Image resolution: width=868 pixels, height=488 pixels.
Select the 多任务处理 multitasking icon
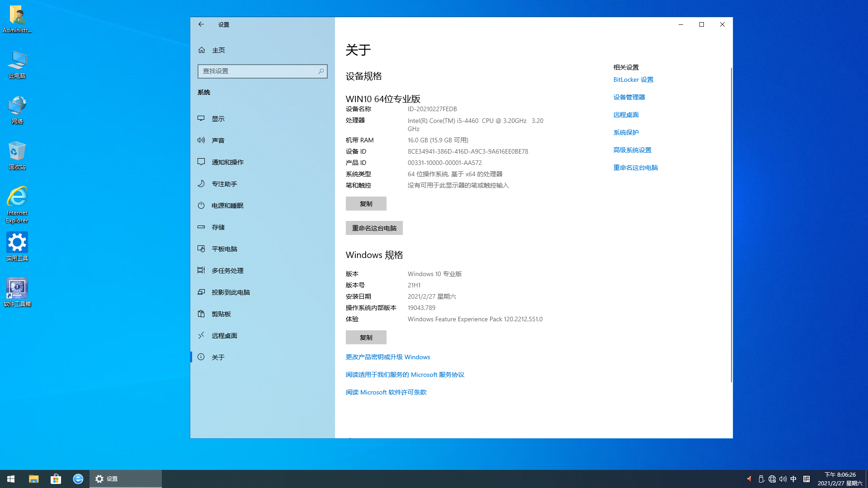(x=201, y=270)
